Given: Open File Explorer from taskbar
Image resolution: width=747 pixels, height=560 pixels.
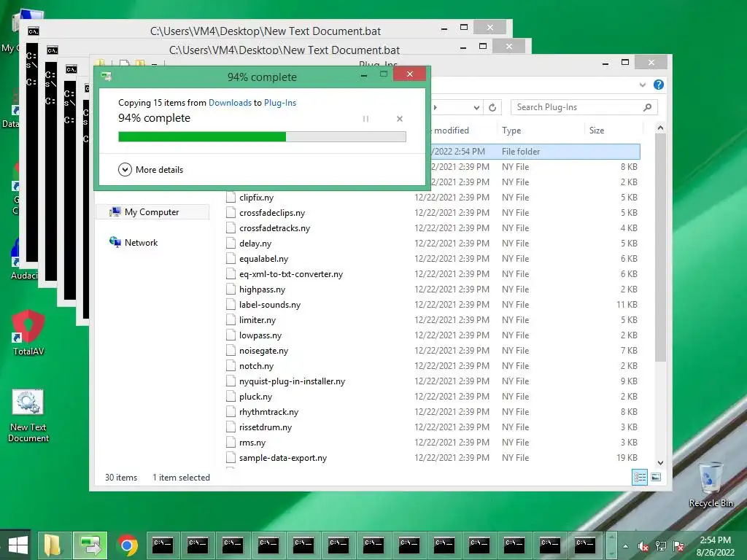Looking at the screenshot, I should 53,545.
